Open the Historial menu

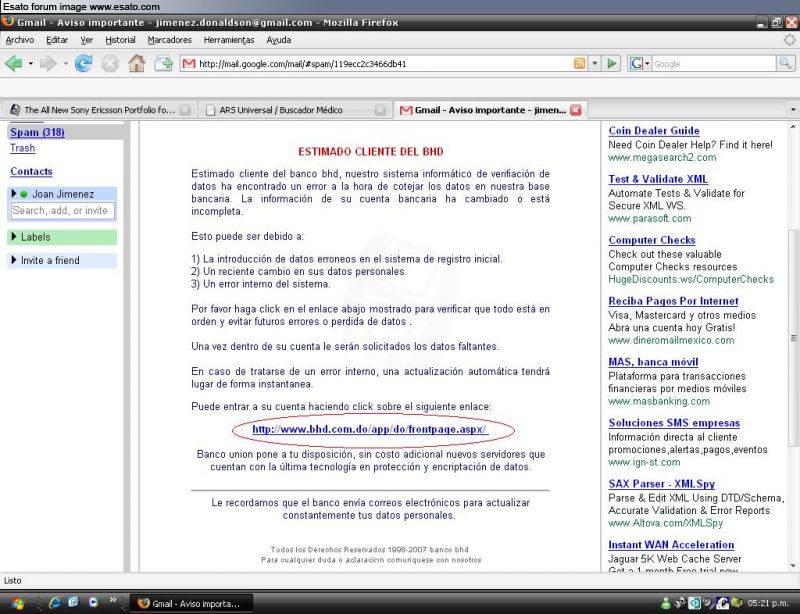(120, 40)
